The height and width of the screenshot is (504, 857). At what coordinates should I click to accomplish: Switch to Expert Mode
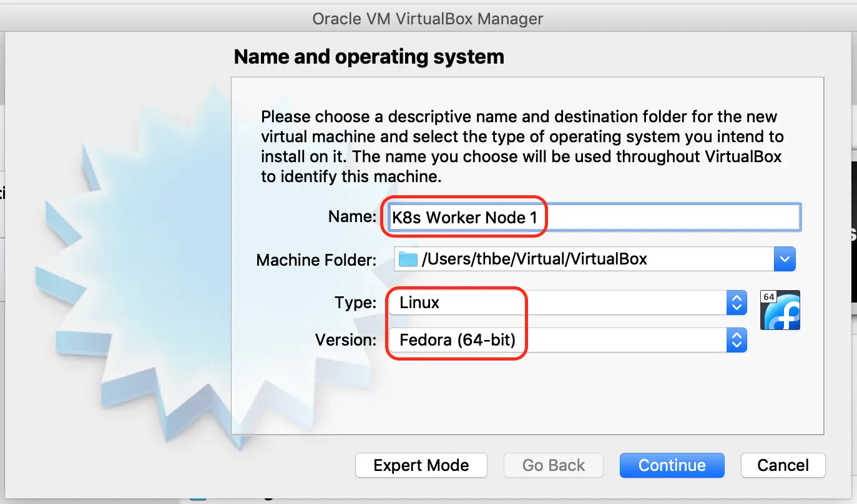pos(421,465)
